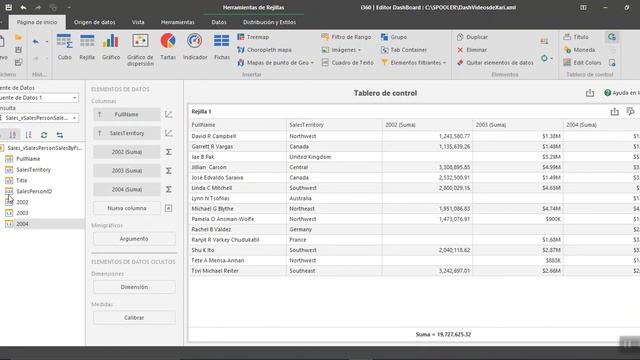Open the Herramientas ribbon tab
The height and width of the screenshot is (360, 640).
click(178, 22)
